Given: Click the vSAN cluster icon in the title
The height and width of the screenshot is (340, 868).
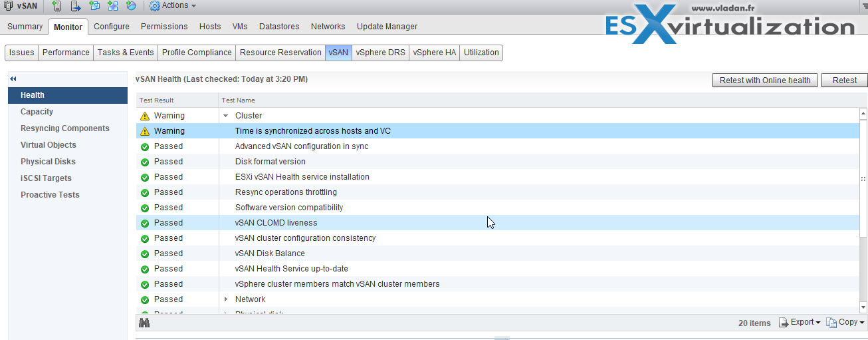Looking at the screenshot, I should click(9, 6).
